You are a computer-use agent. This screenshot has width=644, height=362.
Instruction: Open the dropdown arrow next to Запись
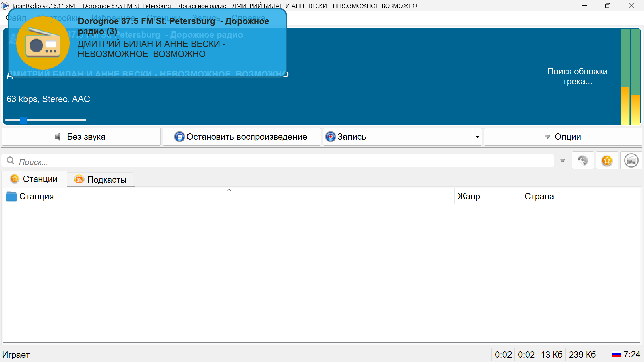477,137
